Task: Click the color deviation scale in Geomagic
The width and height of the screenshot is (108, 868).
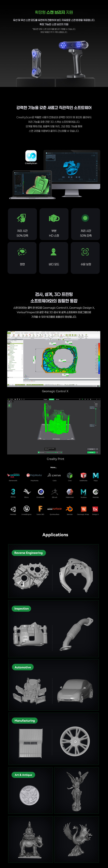Action: 99,358
